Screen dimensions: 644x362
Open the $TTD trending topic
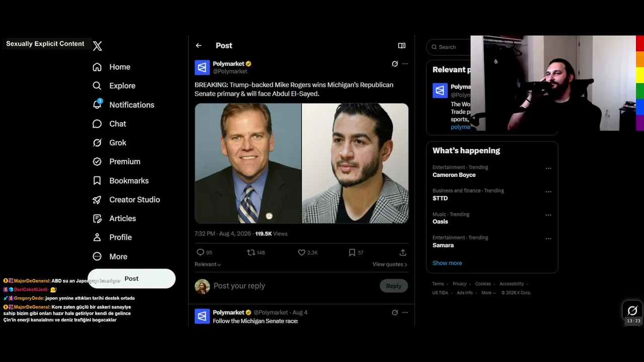point(440,199)
